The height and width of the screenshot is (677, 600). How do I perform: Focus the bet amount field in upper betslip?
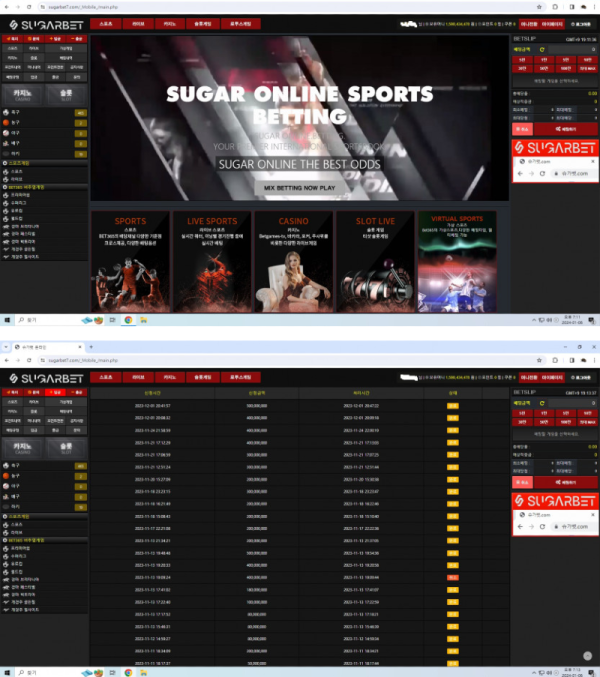pyautogui.click(x=573, y=50)
